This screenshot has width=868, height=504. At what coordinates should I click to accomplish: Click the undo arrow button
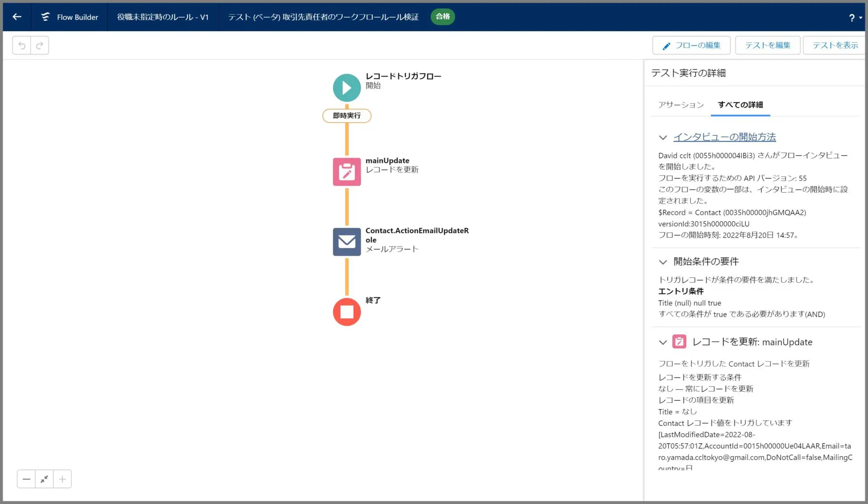(22, 45)
